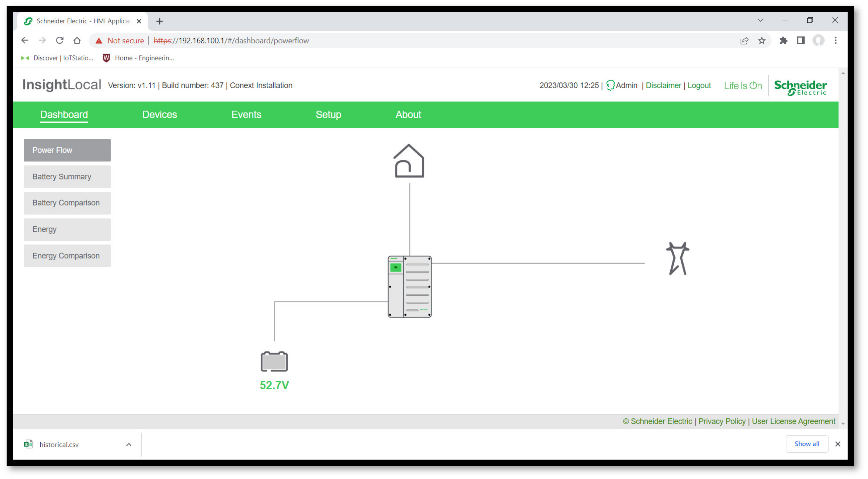Expand historical.csv download options chevron
Viewport: 868px width, 479px height.
[x=129, y=445]
